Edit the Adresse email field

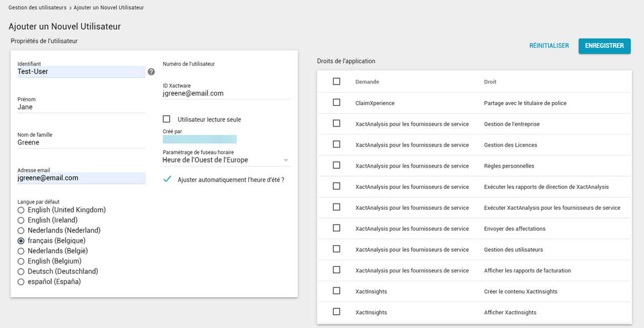coord(81,178)
